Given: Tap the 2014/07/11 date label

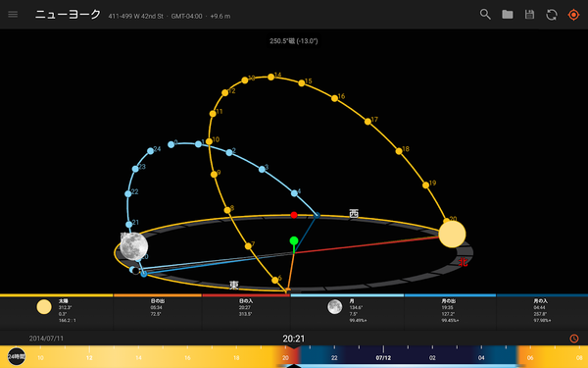Looking at the screenshot, I should point(46,339).
